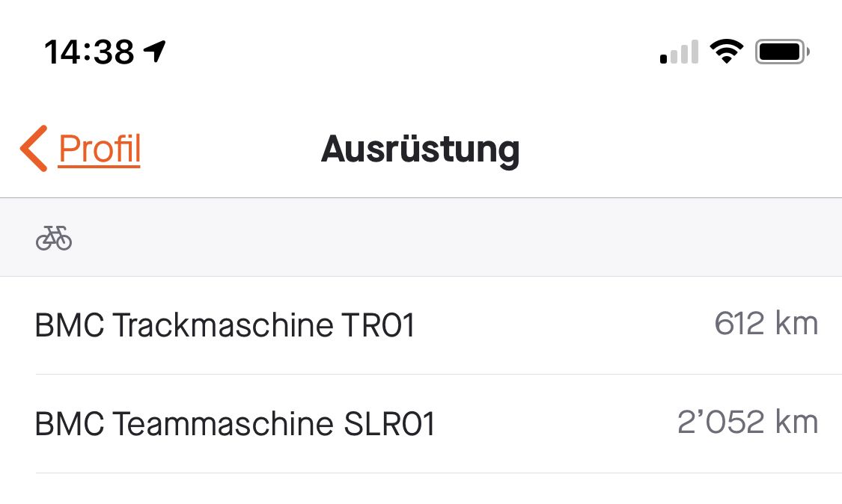Tap empty navigation bar space right of Ausrüstung
The height and width of the screenshot is (504, 842).
pos(674,149)
